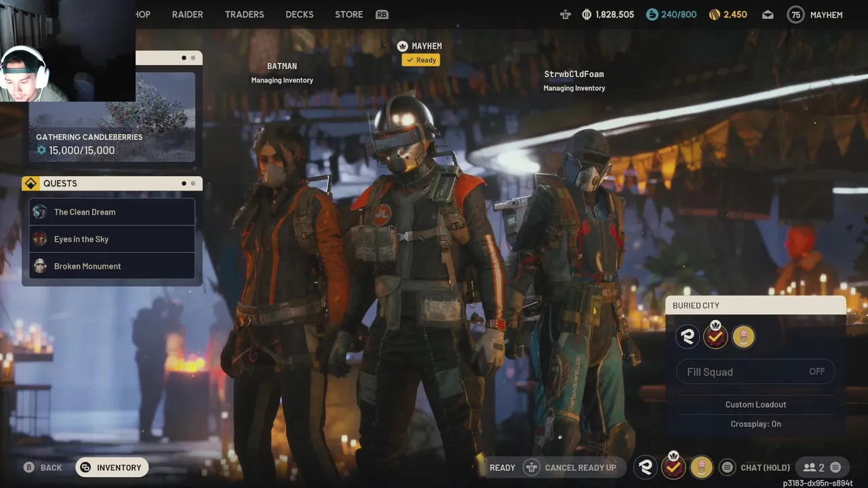This screenshot has height=488, width=868.
Task: Click Broken Monument quest portrait
Action: tap(40, 266)
